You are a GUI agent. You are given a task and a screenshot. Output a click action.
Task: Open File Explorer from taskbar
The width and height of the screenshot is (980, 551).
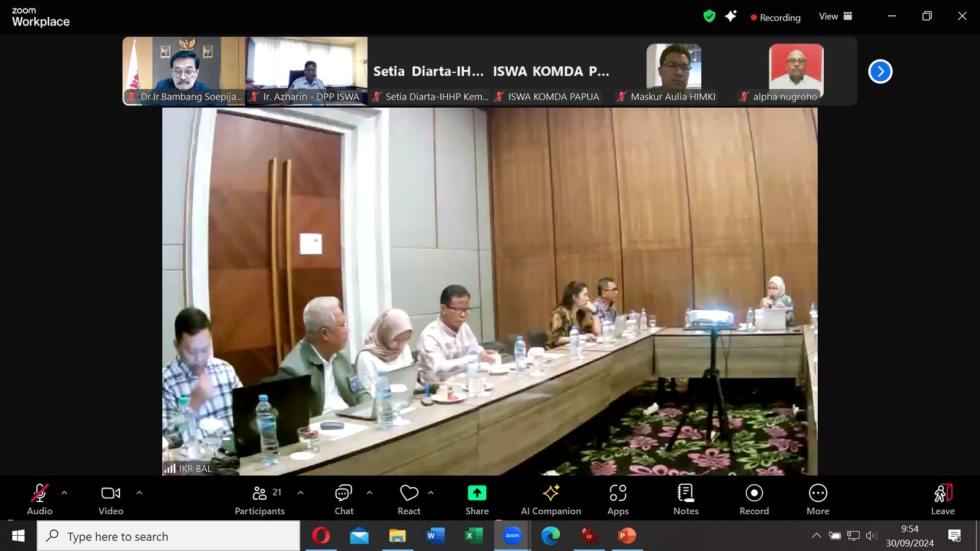coord(398,536)
